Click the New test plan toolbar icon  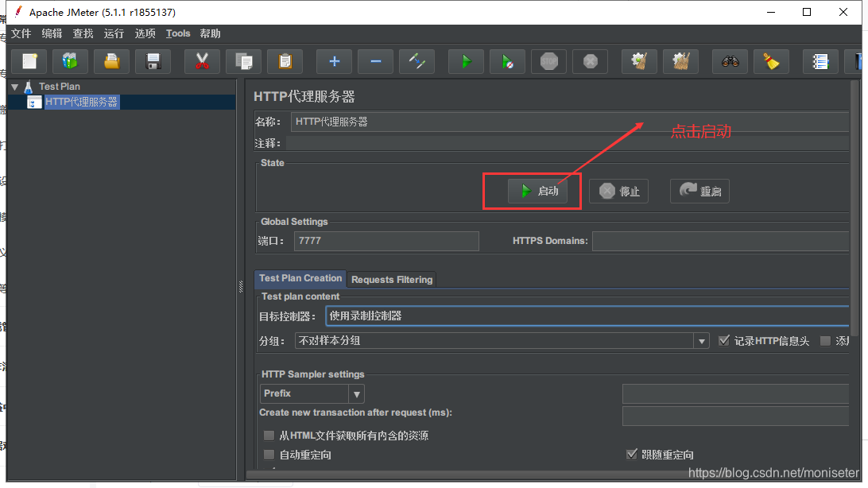[29, 61]
